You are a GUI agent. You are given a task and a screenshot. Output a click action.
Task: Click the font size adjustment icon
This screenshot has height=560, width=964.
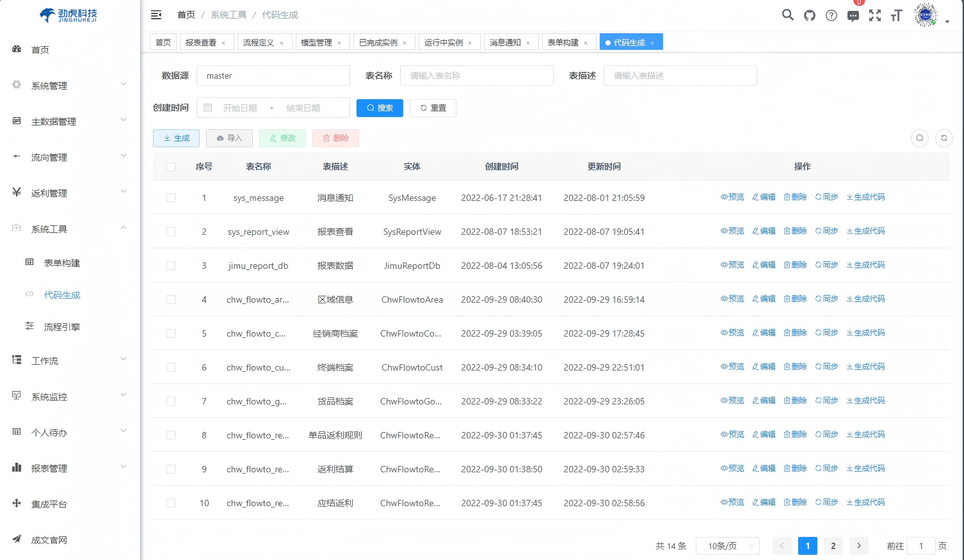click(896, 15)
